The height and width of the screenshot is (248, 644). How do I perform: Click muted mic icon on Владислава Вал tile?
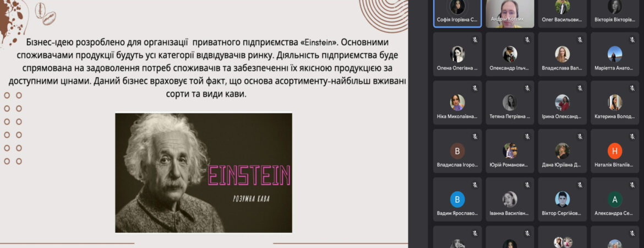click(x=580, y=40)
